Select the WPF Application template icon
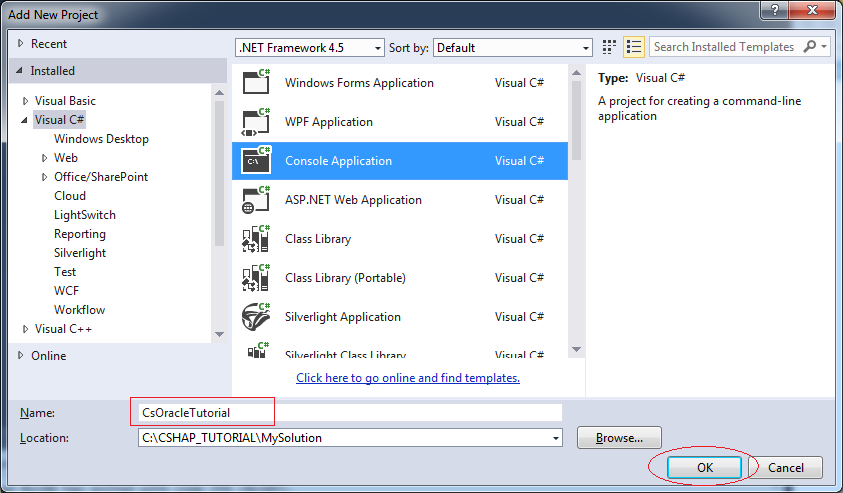The height and width of the screenshot is (493, 843). (x=256, y=122)
